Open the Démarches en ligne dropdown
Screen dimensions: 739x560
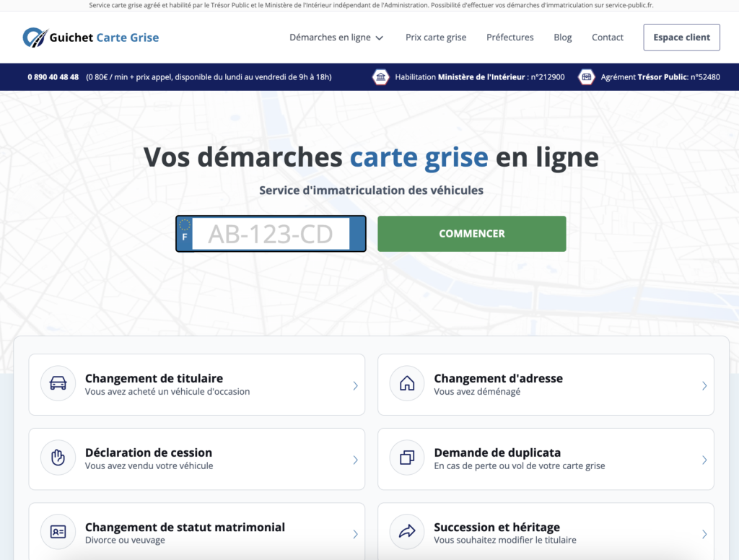tap(336, 37)
